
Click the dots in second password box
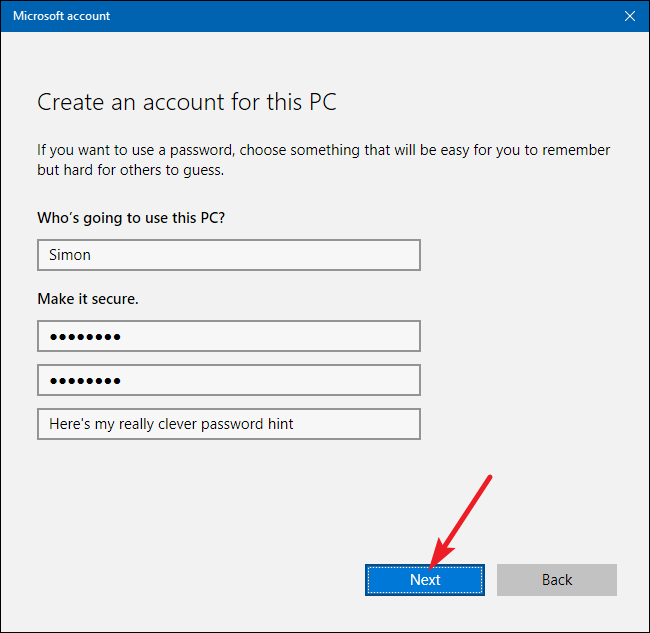pos(85,381)
